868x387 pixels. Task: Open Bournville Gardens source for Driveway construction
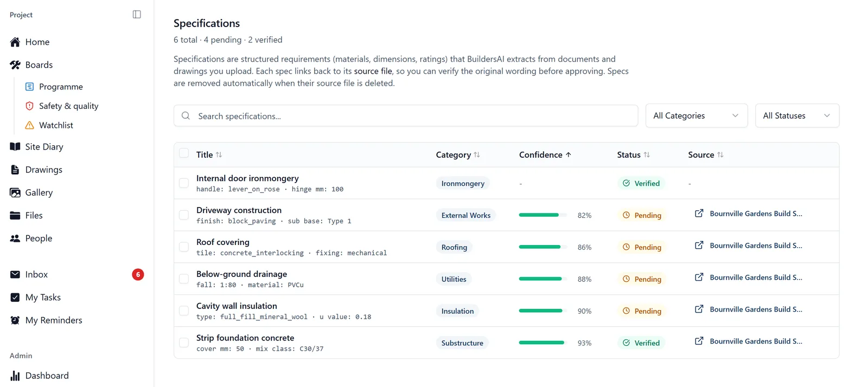click(756, 214)
